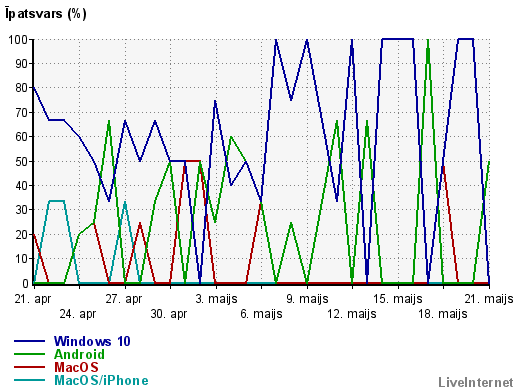Click the 15. maijs date label
This screenshot has height=392, width=520.
coord(398,299)
